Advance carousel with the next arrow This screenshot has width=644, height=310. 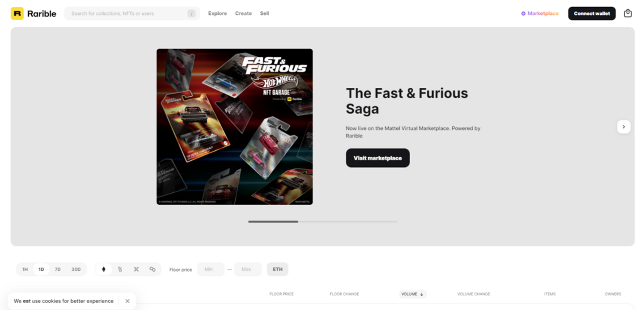(624, 127)
